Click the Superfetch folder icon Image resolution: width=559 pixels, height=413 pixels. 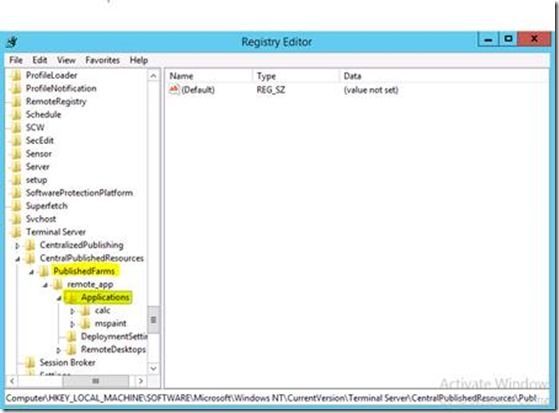click(16, 206)
